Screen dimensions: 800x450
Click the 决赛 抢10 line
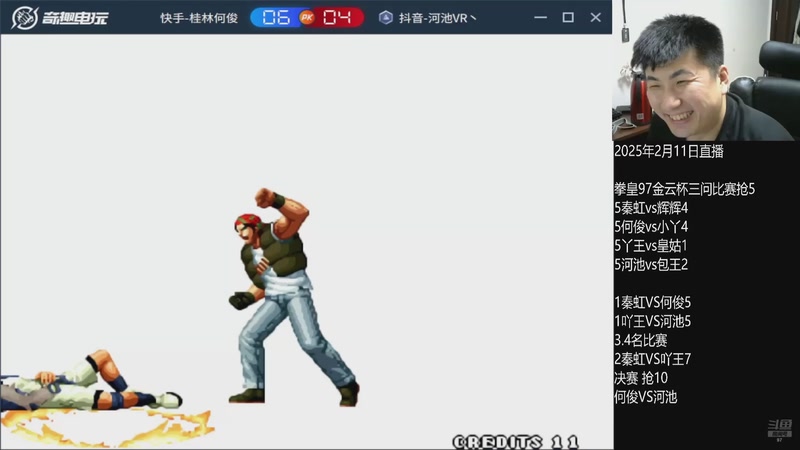tap(641, 378)
